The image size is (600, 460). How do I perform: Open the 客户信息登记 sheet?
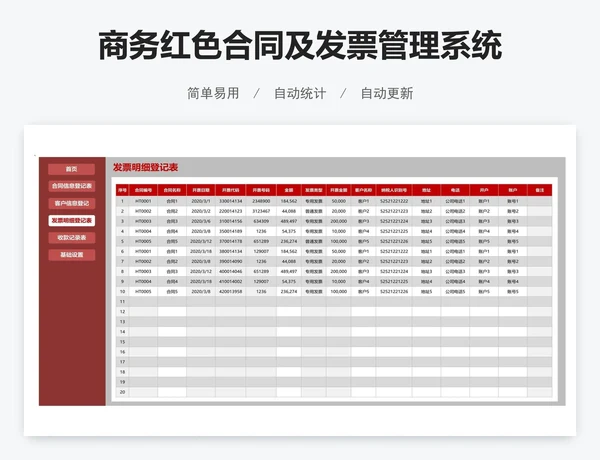click(x=72, y=204)
